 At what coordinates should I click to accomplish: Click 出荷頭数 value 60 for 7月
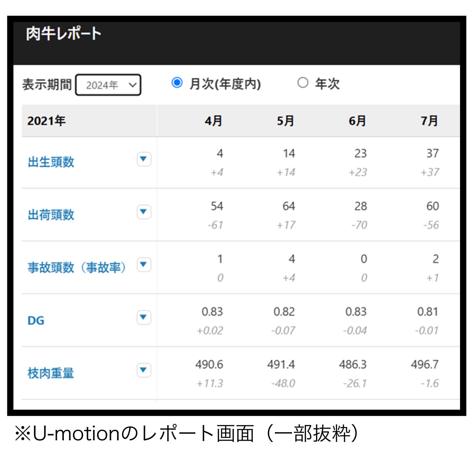tap(433, 206)
